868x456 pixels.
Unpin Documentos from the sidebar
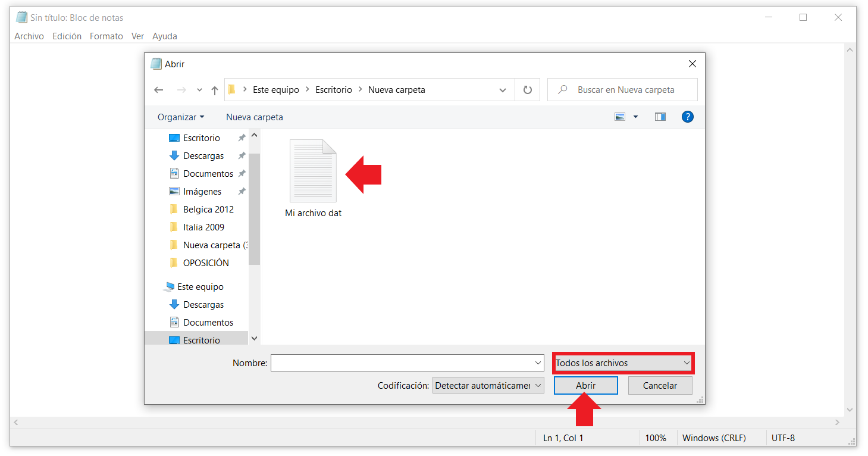[241, 173]
